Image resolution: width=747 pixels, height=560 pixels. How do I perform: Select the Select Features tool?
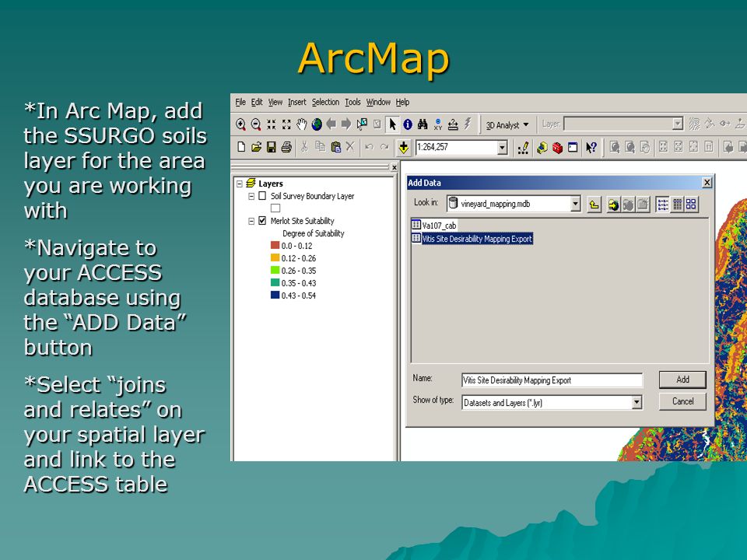tap(362, 124)
